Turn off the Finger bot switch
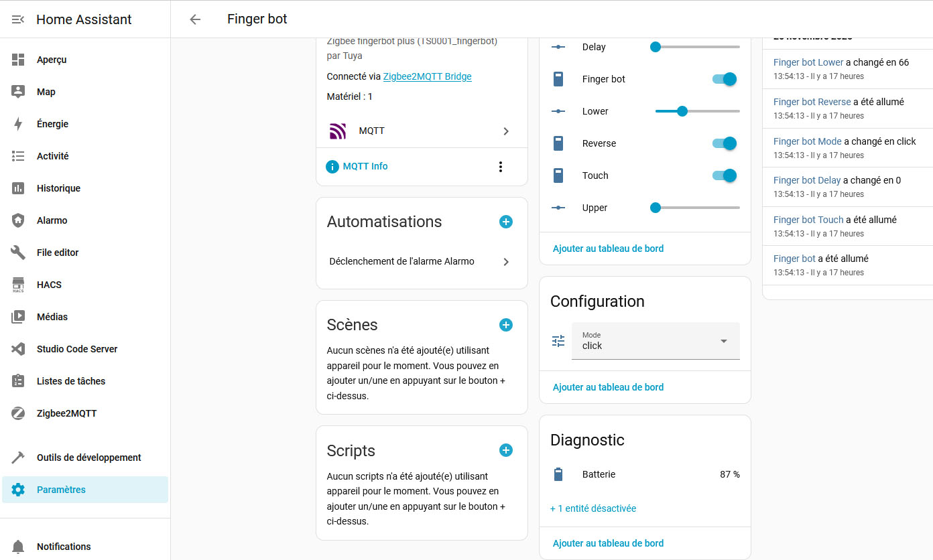 pos(724,79)
